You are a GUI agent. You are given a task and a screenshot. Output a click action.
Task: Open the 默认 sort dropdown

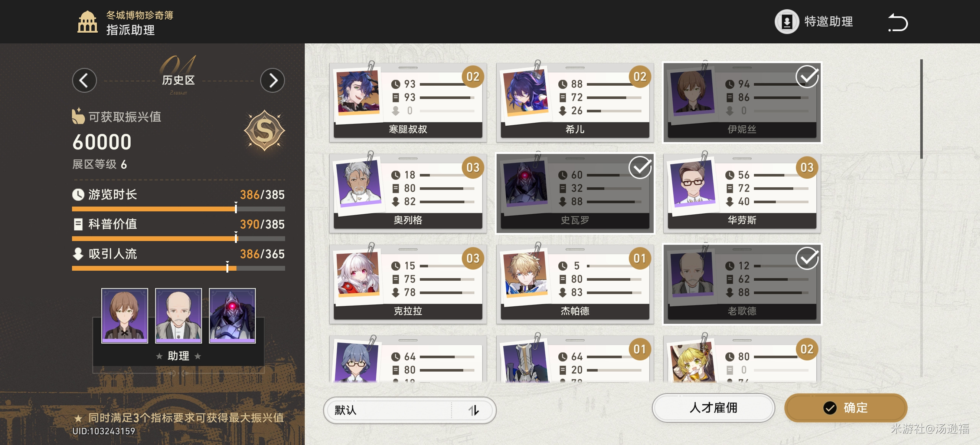click(409, 411)
